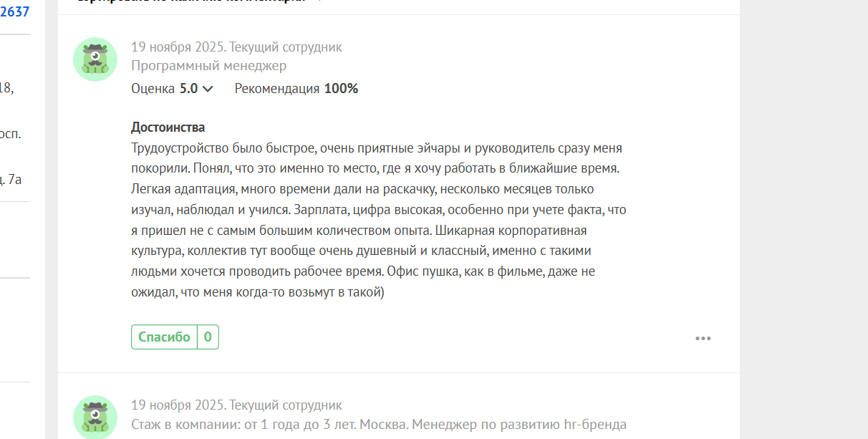Click the Рекомендация 100% indicator
This screenshot has height=439, width=868.
click(x=296, y=89)
